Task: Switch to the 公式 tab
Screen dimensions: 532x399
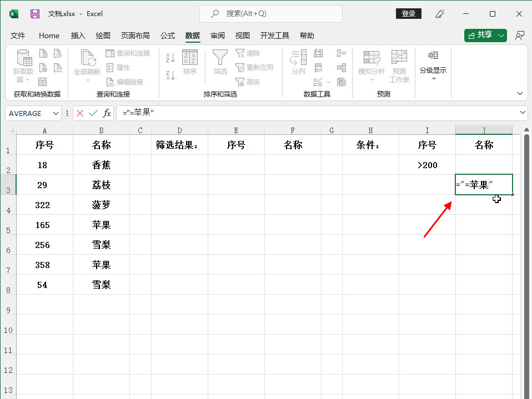Action: (x=168, y=36)
